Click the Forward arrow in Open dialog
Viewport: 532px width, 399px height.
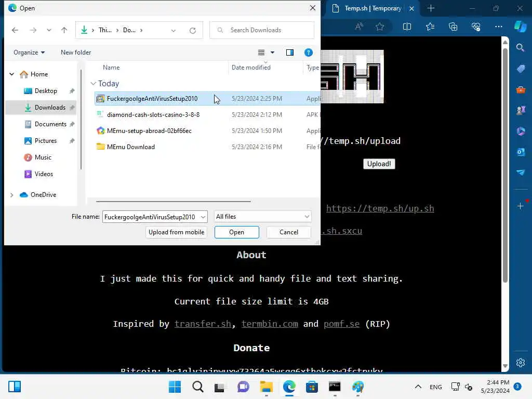[x=33, y=30]
